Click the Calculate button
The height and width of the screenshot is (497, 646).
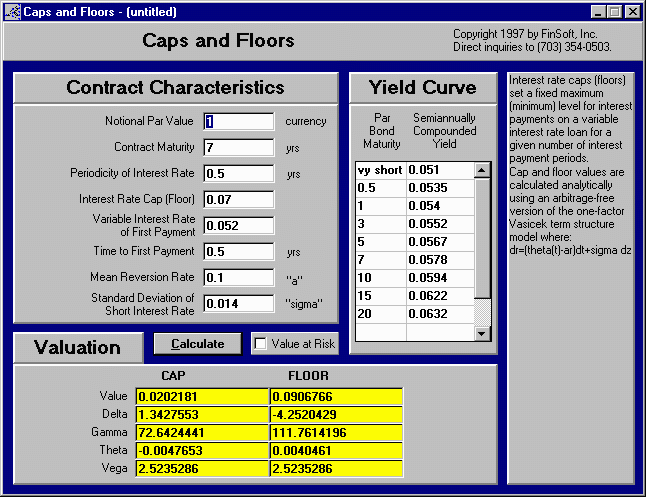click(x=198, y=344)
